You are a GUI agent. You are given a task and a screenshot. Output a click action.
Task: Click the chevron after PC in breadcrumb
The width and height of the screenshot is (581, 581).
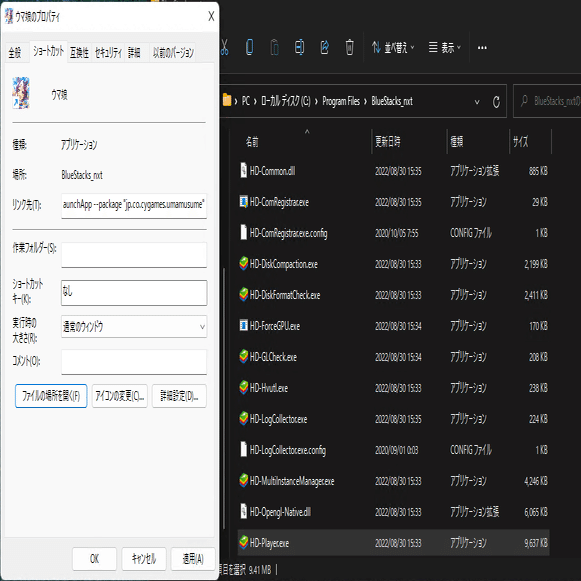click(x=255, y=101)
